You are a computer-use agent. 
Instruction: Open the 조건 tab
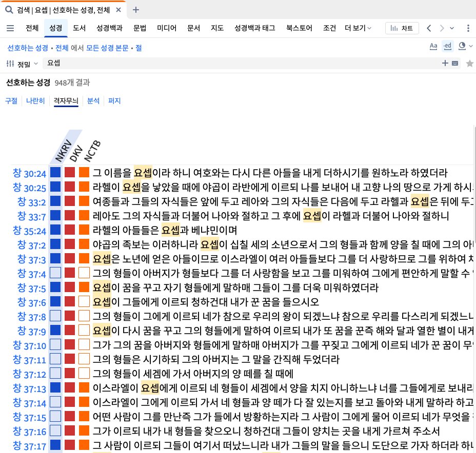pyautogui.click(x=330, y=28)
